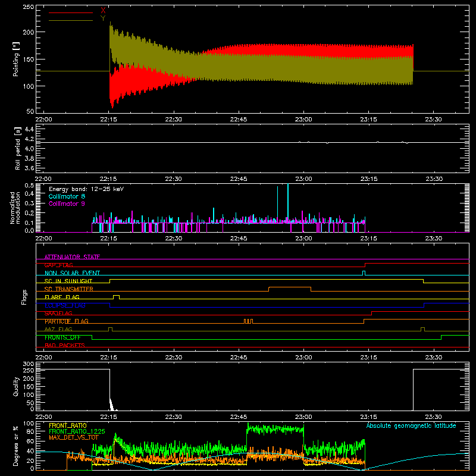476x476 pixels.
Task: Click the 4.4 tick on Roll period axis
Action: point(29,129)
